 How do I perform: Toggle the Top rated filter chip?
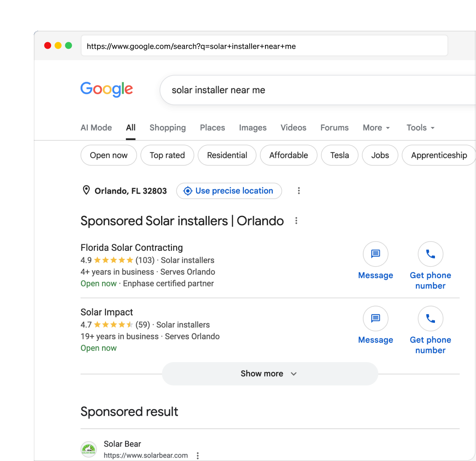(x=167, y=155)
